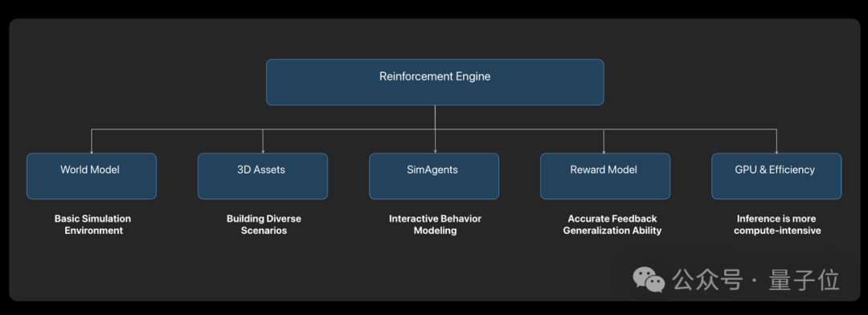Click 'Accurate Feedback Generalization Ability' caption
Screen dimensions: 868x315
point(612,225)
